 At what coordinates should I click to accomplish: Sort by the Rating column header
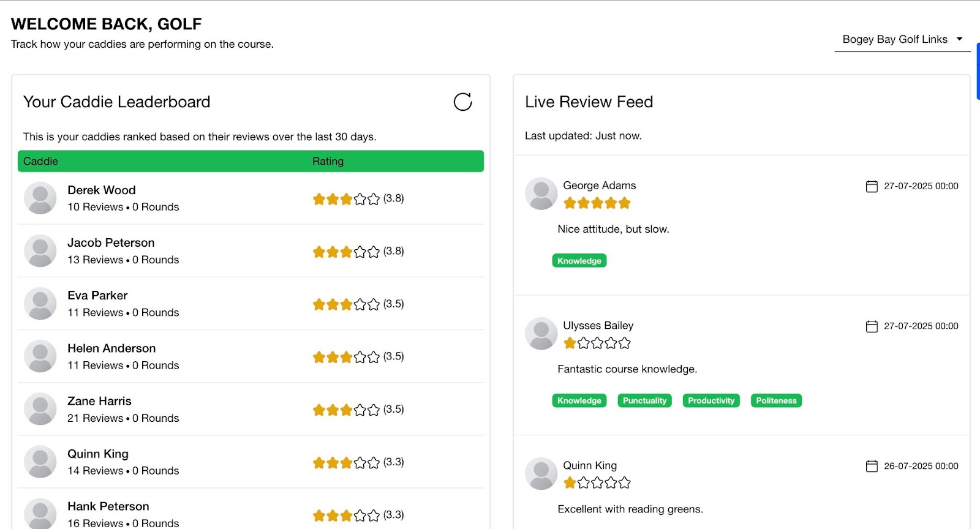pos(328,162)
